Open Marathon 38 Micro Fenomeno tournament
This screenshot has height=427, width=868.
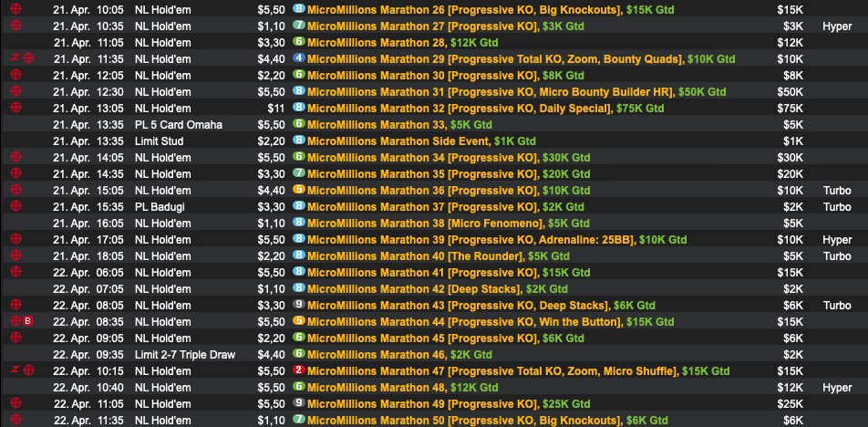click(449, 224)
